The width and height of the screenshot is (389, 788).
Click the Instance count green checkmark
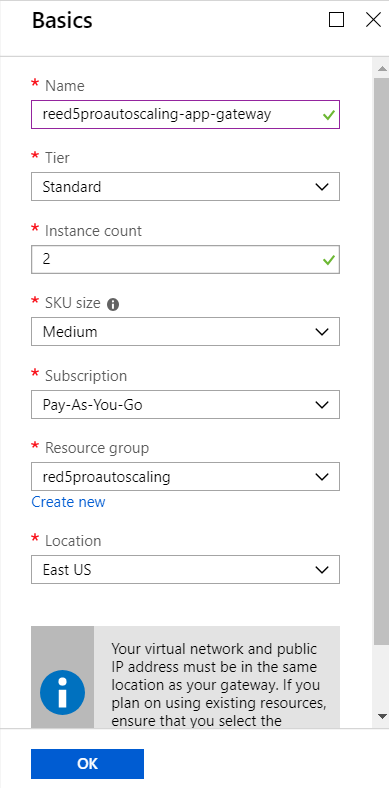[x=329, y=260]
